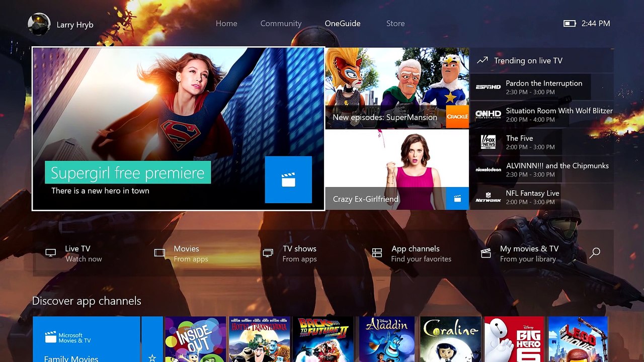The width and height of the screenshot is (644, 362).
Task: Open Larry Hryb's profile avatar
Action: (x=39, y=24)
